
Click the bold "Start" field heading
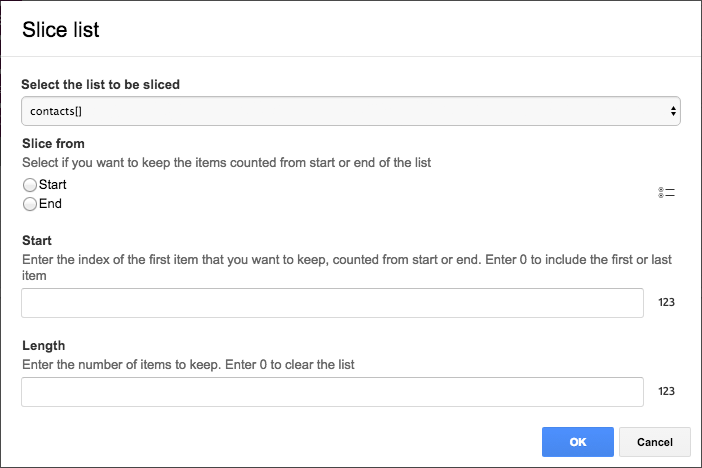point(36,241)
